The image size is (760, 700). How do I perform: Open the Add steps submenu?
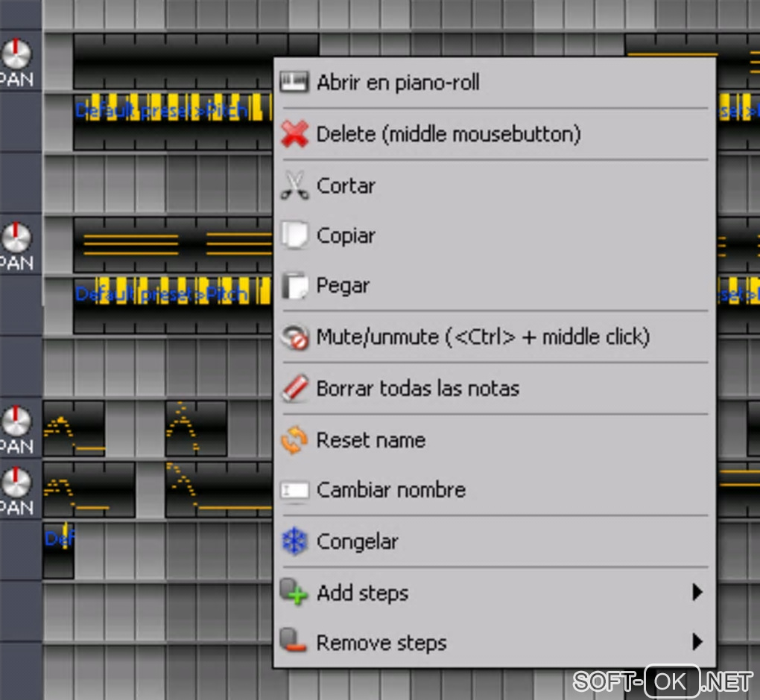pos(495,593)
